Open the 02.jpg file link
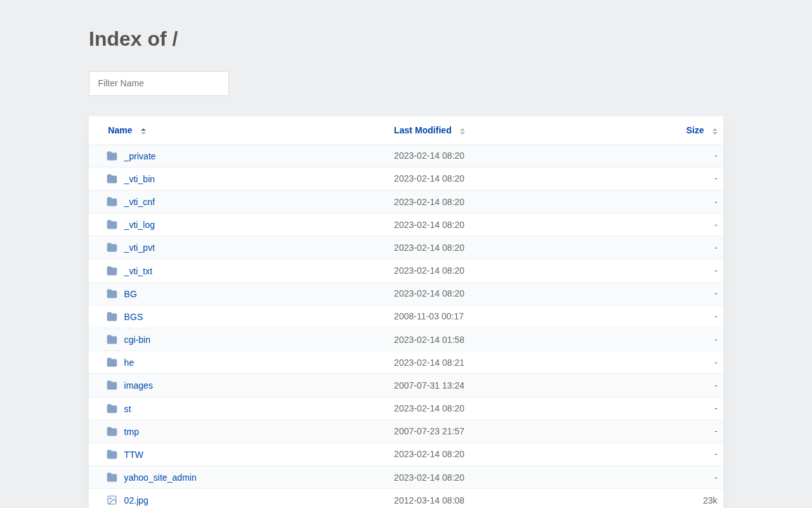The height and width of the screenshot is (508, 812). point(136,500)
